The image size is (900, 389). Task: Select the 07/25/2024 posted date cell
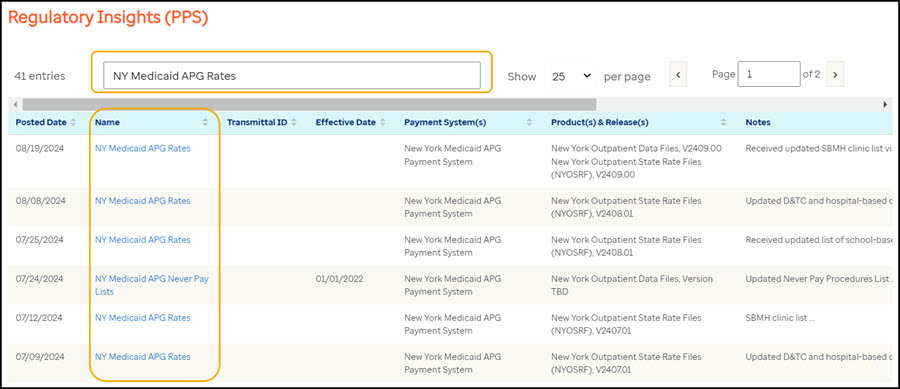[x=40, y=239]
